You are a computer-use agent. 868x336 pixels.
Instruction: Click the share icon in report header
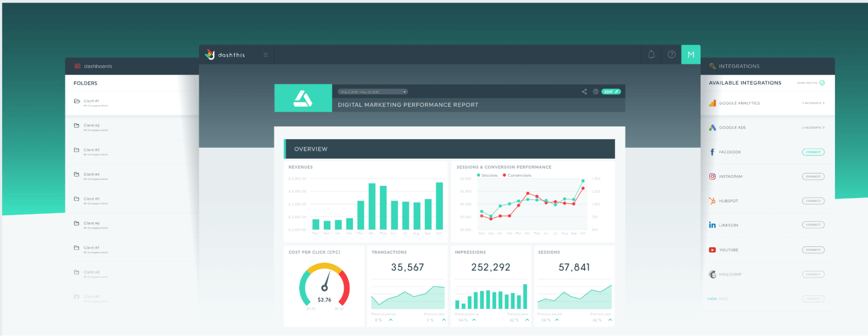click(x=584, y=92)
